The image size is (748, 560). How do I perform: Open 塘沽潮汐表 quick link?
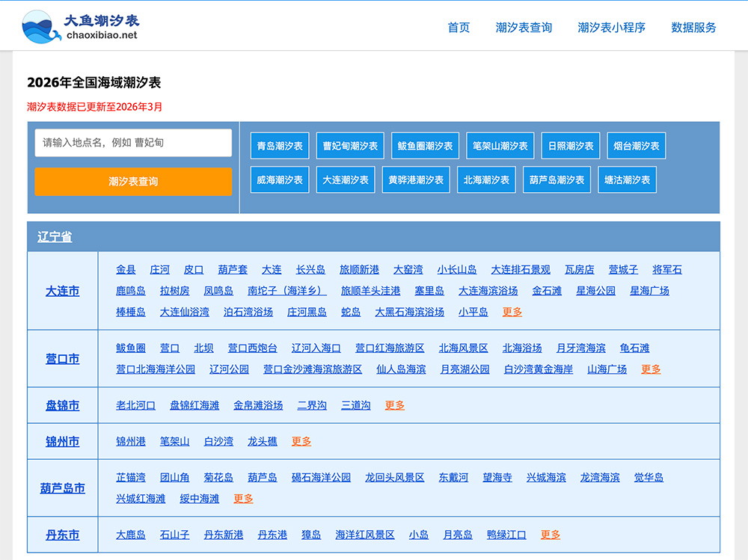pyautogui.click(x=628, y=180)
